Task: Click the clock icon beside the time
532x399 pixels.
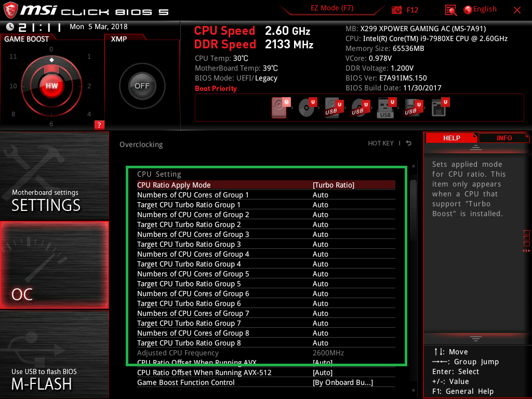Action: pos(10,27)
